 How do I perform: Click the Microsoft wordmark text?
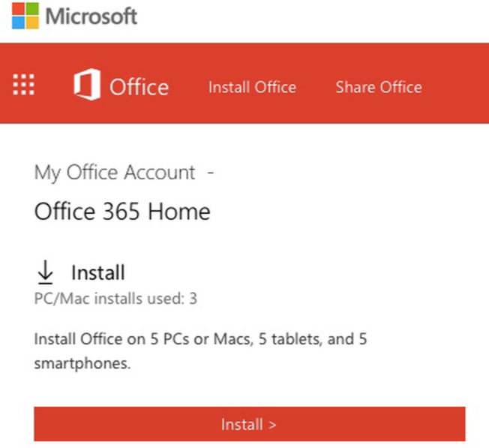click(x=91, y=17)
